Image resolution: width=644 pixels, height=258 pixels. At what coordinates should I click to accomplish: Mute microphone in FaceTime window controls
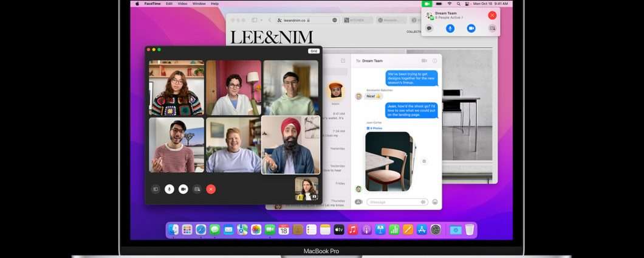coord(170,189)
